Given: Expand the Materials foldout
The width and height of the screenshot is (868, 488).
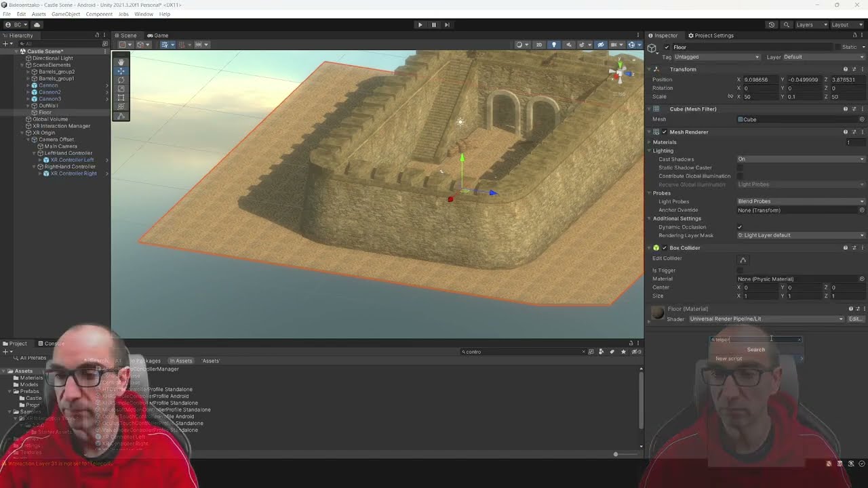Looking at the screenshot, I should coord(649,142).
